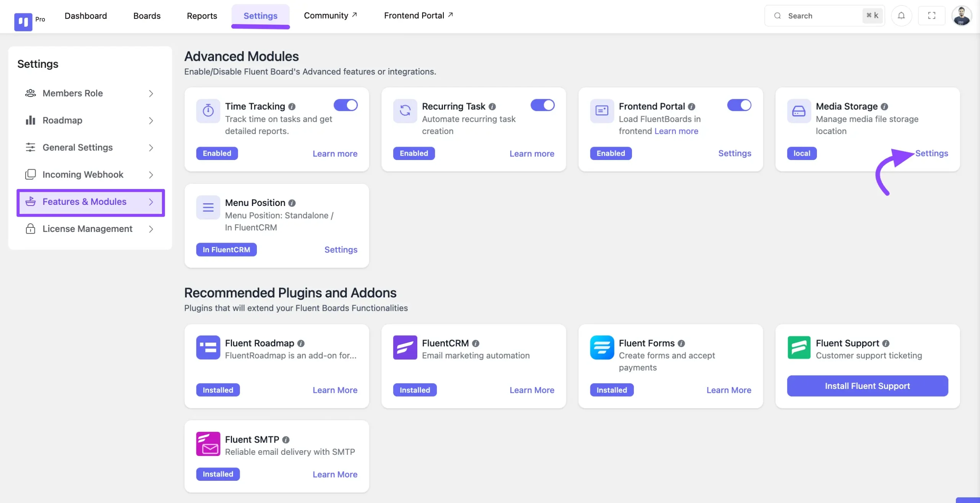Open Members Role settings
The height and width of the screenshot is (503, 980).
click(x=90, y=93)
